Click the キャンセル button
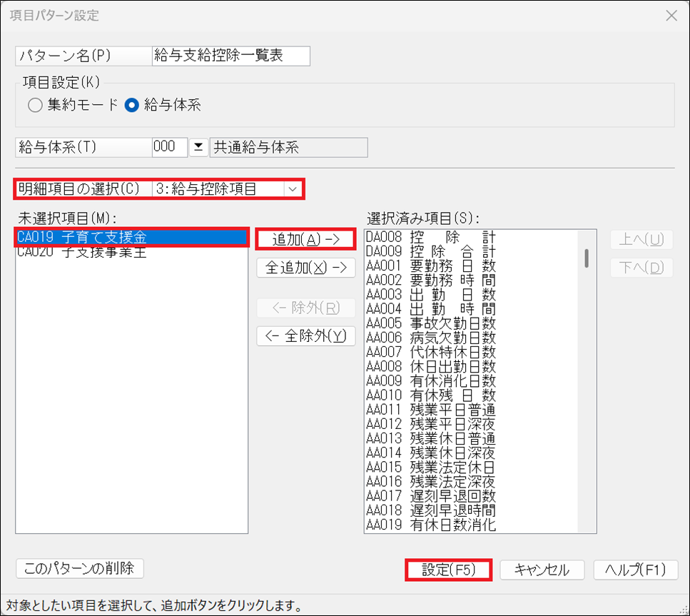This screenshot has height=616, width=690. 542,570
